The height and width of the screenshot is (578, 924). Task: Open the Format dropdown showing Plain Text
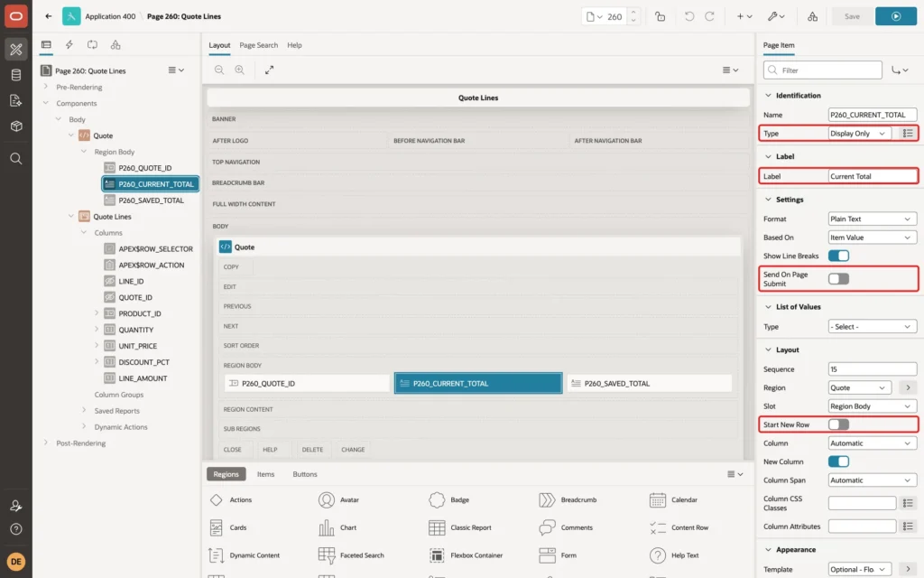pos(873,219)
